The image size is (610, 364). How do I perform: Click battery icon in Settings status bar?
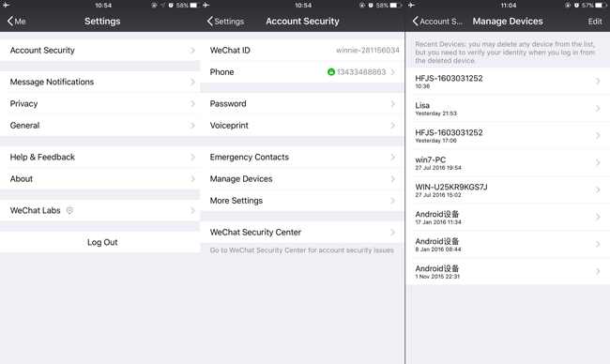tap(194, 6)
